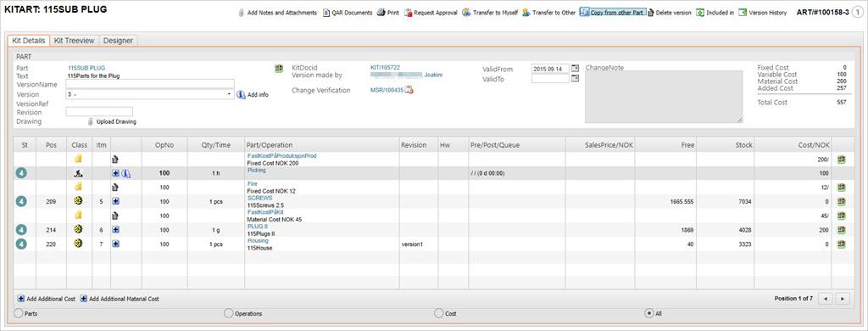Open the FastKostPåProduksjonProd link
Image resolution: width=868 pixels, height=331 pixels.
click(281, 156)
